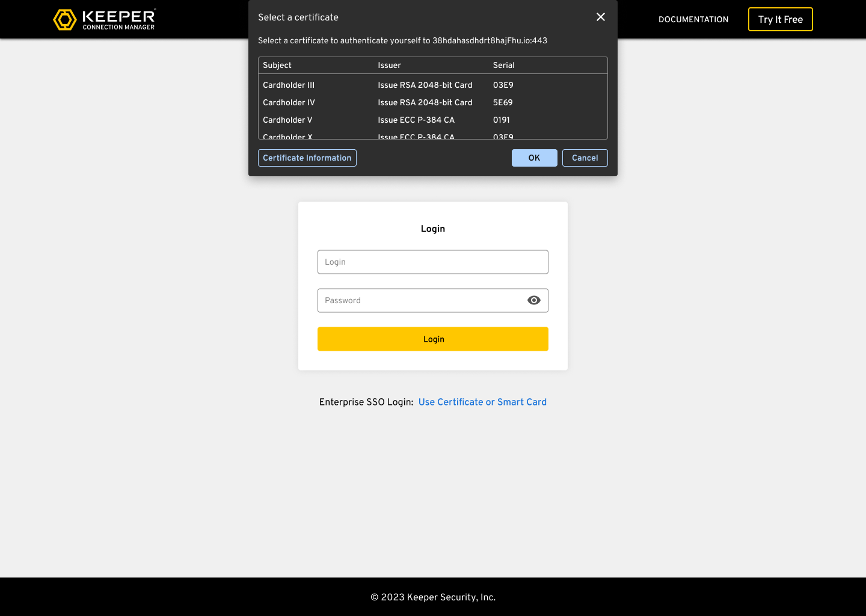The height and width of the screenshot is (616, 866).
Task: Open the Documentation page
Action: coord(693,19)
